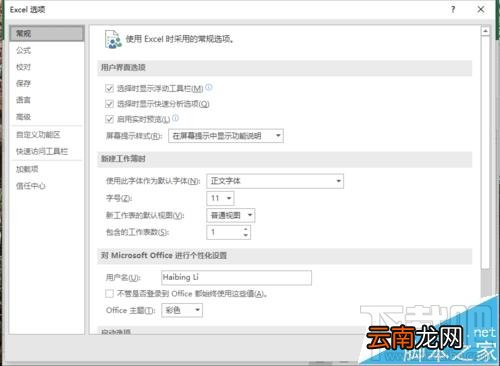The image size is (500, 366).
Task: Open the 高级 options category
Action: [23, 117]
